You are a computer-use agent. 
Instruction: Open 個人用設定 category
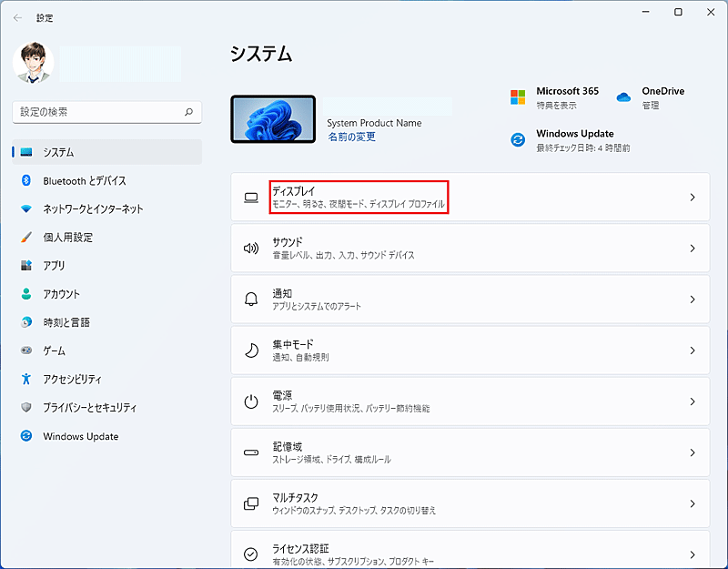[107, 238]
